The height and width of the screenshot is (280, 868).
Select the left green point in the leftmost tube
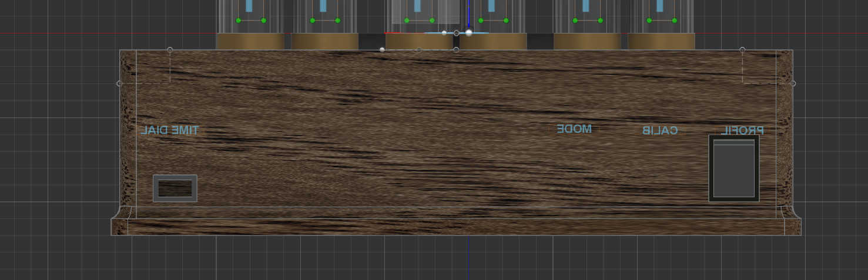238,21
